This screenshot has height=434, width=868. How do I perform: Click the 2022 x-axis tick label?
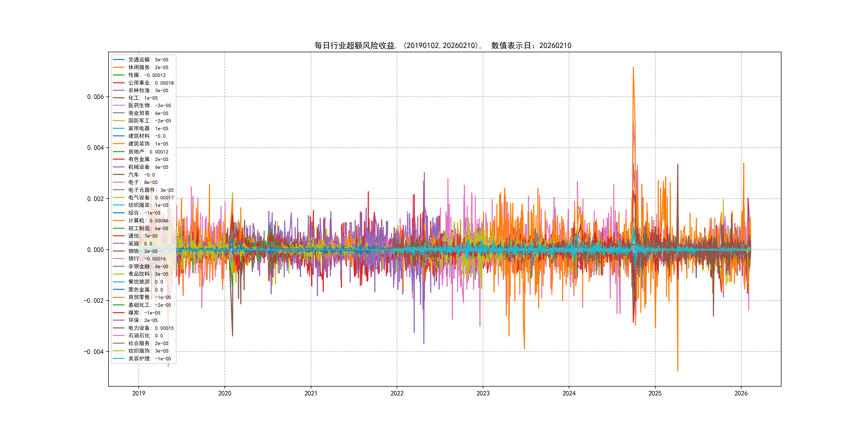[x=397, y=393]
